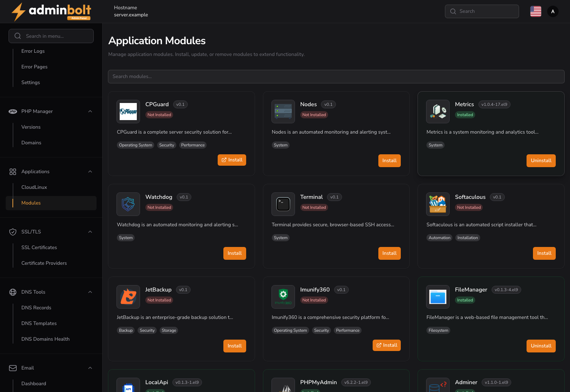Click the Imunify360 module icon
Screen dimensions: 570x392
pos(283,297)
